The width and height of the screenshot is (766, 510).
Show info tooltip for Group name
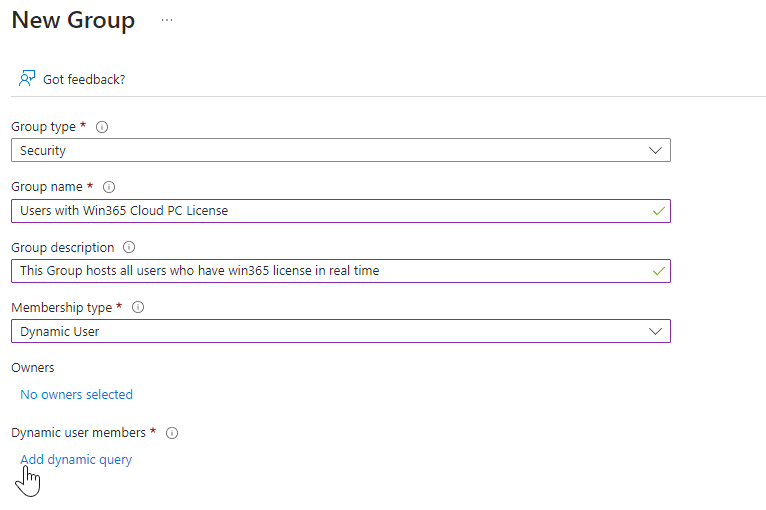point(109,187)
